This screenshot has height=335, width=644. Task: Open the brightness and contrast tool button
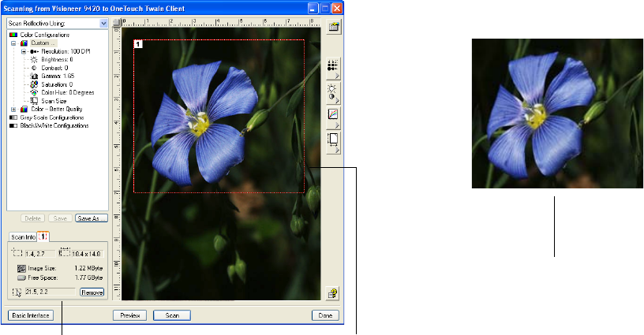(333, 93)
